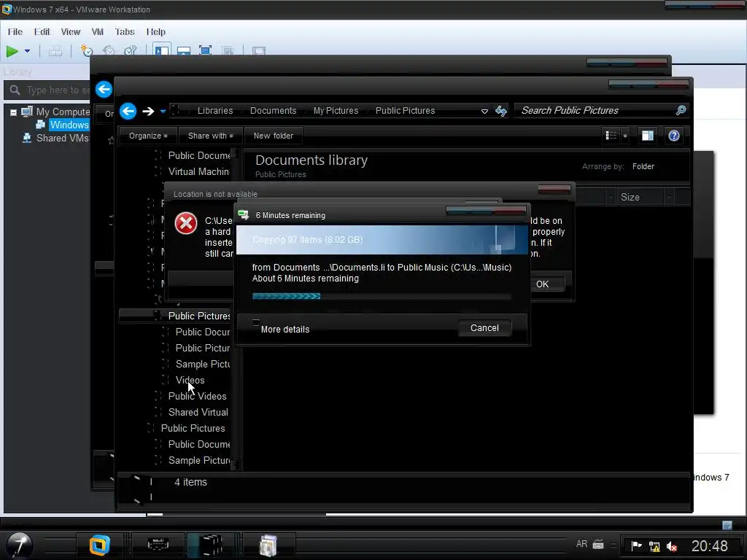Select Public Videos in navigation tree

(197, 396)
